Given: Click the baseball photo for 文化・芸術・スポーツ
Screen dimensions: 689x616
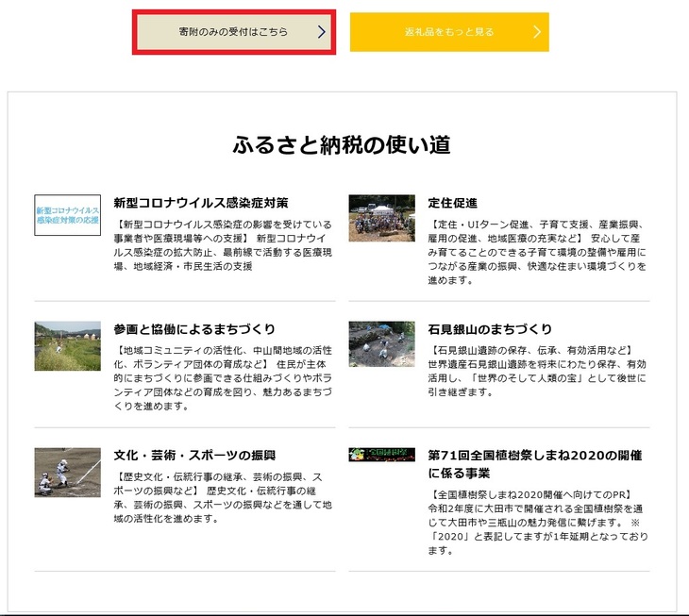Looking at the screenshot, I should (67, 472).
